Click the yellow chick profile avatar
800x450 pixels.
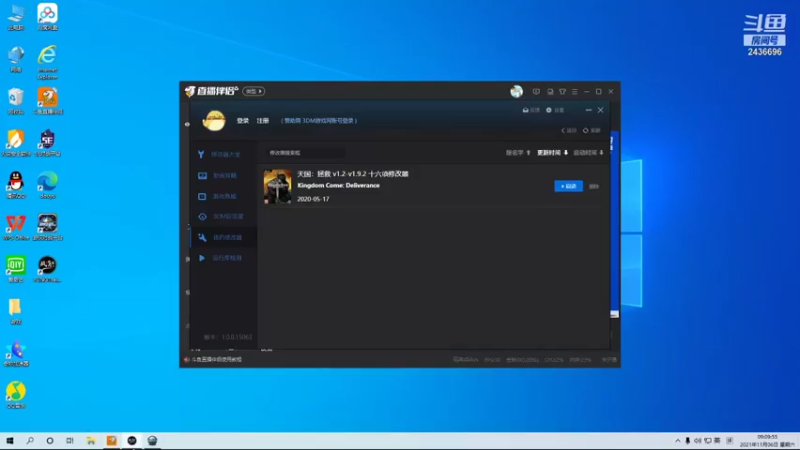click(x=213, y=121)
